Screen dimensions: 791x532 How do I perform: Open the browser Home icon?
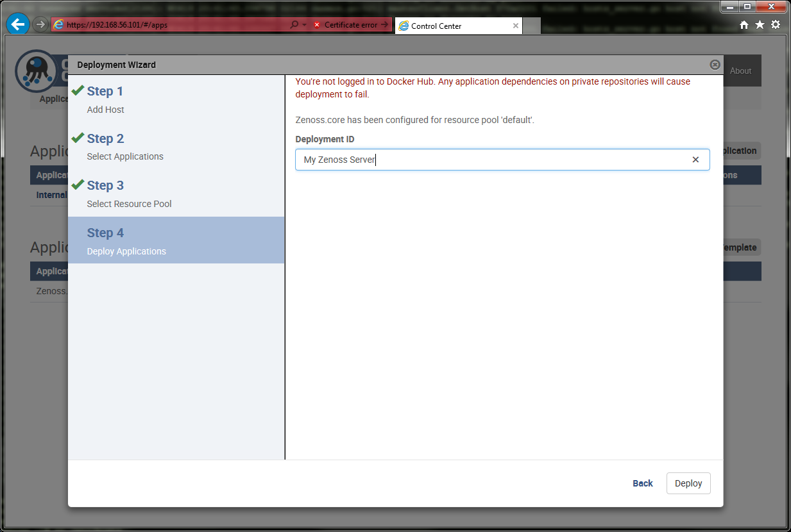click(x=744, y=25)
